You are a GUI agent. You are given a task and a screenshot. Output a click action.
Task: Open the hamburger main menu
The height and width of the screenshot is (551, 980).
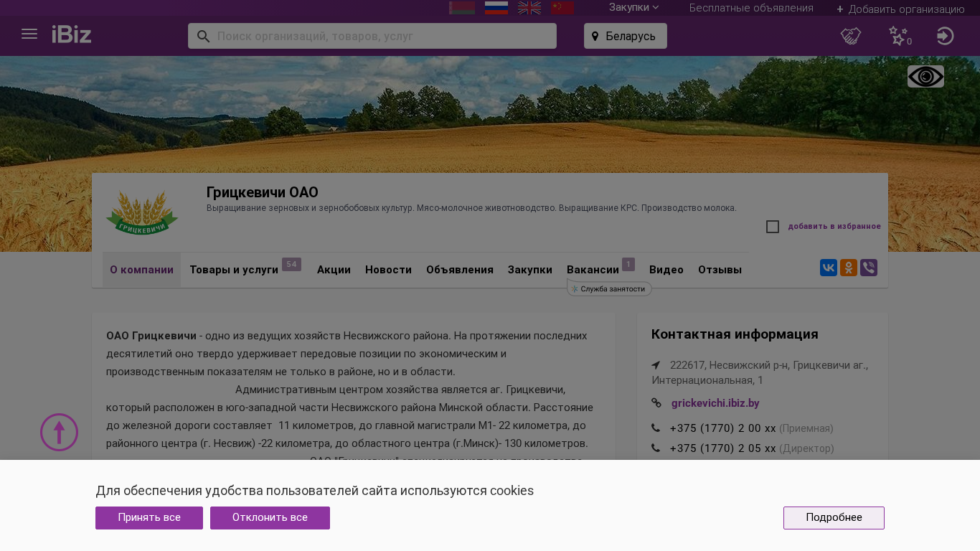point(29,34)
